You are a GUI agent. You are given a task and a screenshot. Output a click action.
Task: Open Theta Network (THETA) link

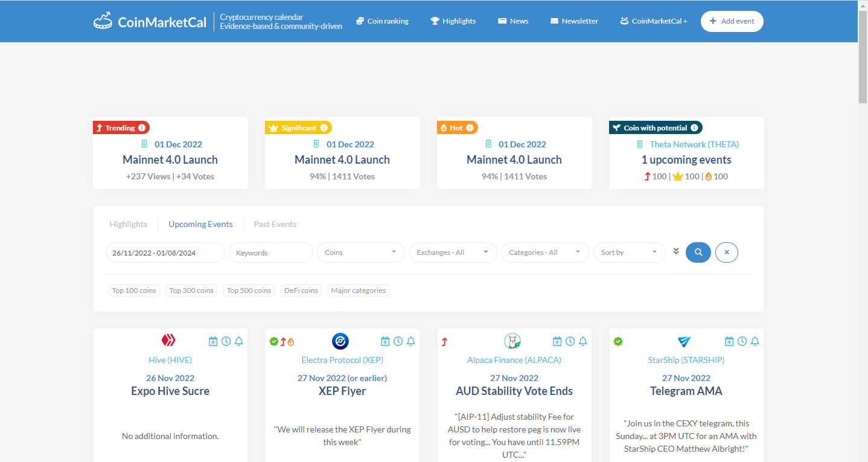click(694, 144)
